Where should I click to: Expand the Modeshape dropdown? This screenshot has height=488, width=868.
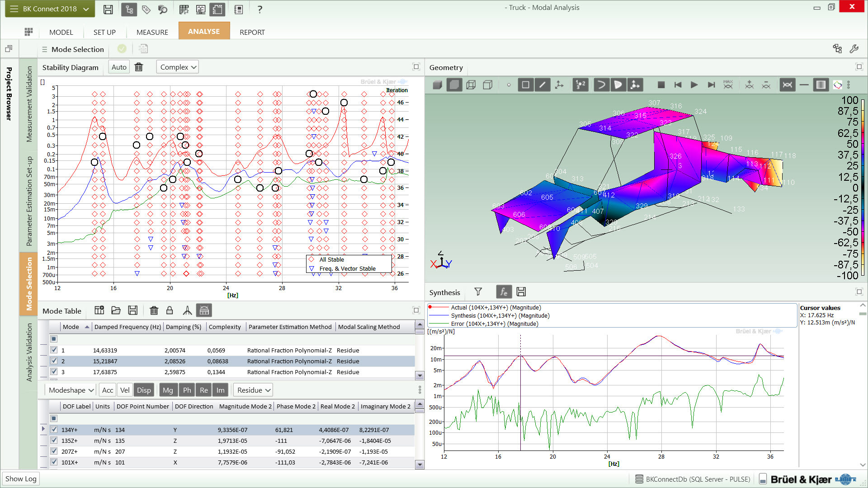point(70,389)
